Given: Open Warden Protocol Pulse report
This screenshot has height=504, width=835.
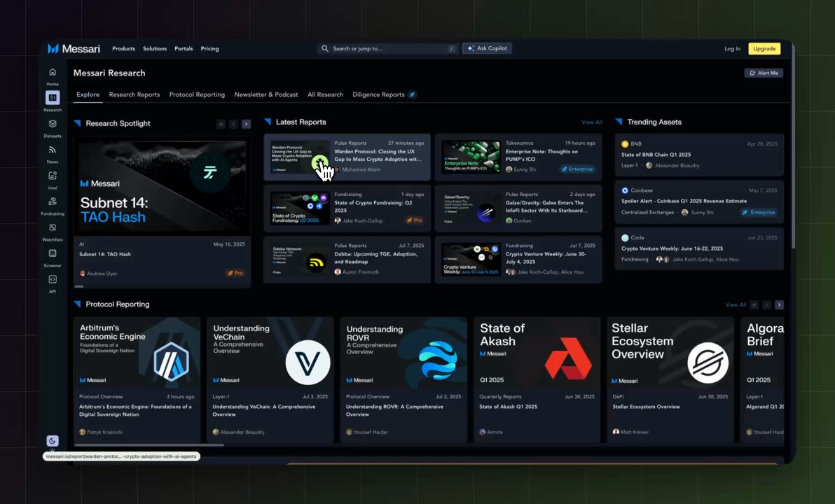Looking at the screenshot, I should [x=347, y=157].
